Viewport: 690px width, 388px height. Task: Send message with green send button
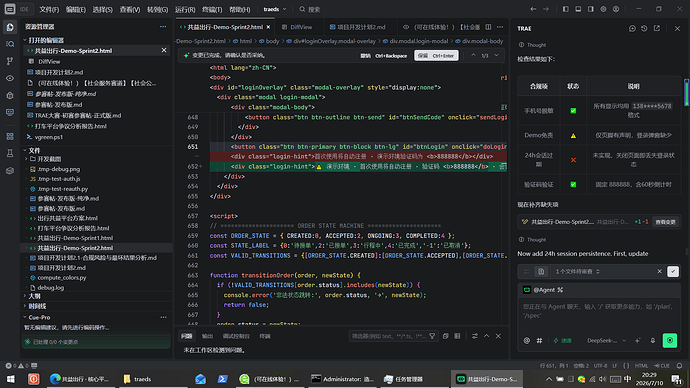[x=670, y=340]
